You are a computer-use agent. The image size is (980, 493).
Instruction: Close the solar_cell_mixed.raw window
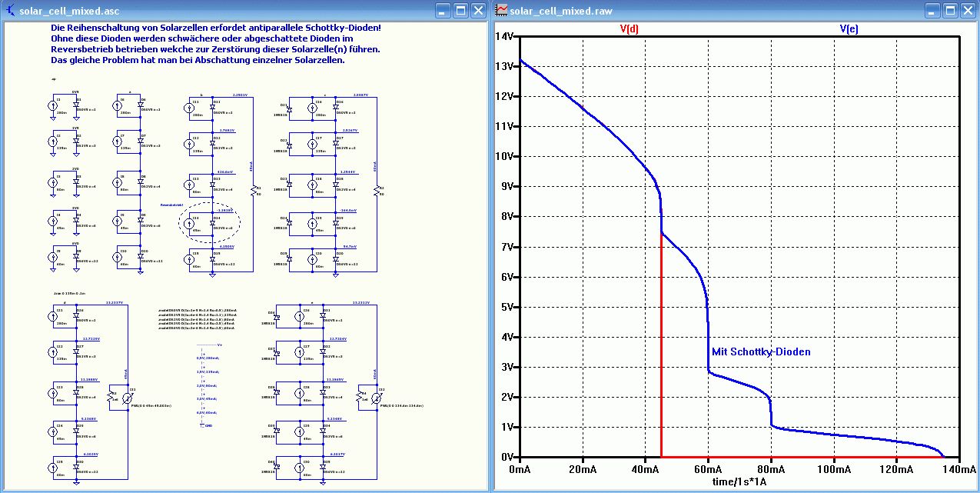coord(967,11)
